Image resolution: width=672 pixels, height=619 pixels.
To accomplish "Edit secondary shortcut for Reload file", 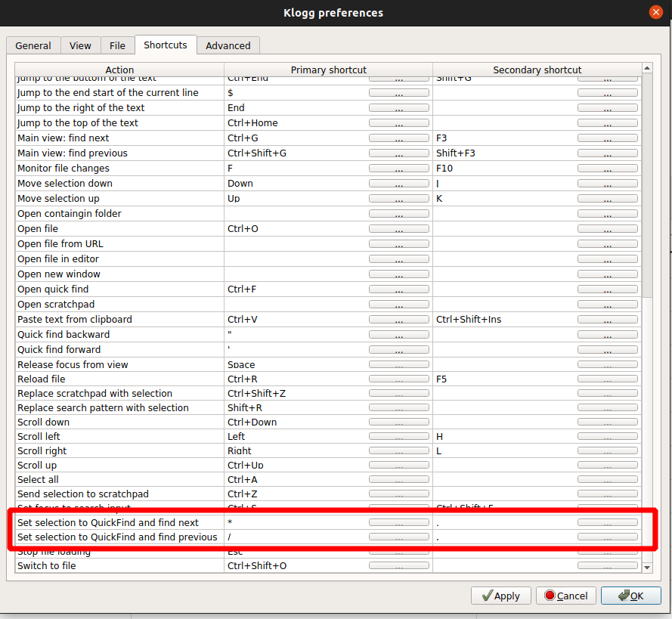I will click(608, 379).
